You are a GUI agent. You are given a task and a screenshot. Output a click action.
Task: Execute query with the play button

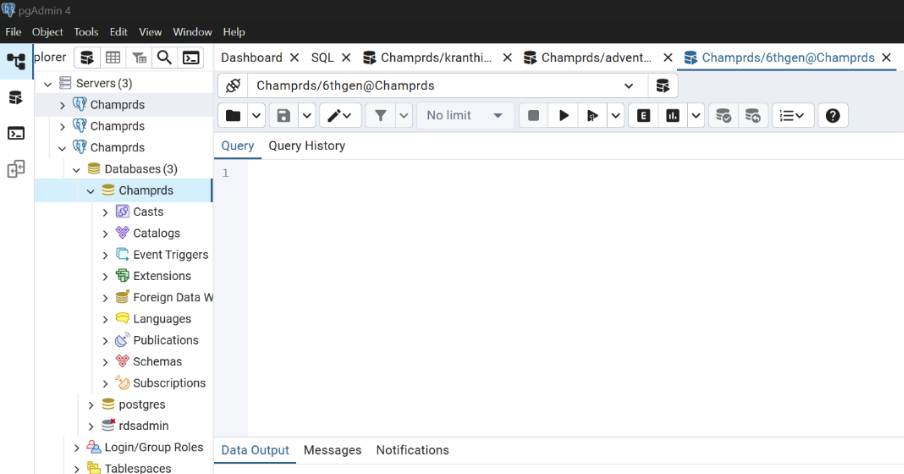pos(564,116)
